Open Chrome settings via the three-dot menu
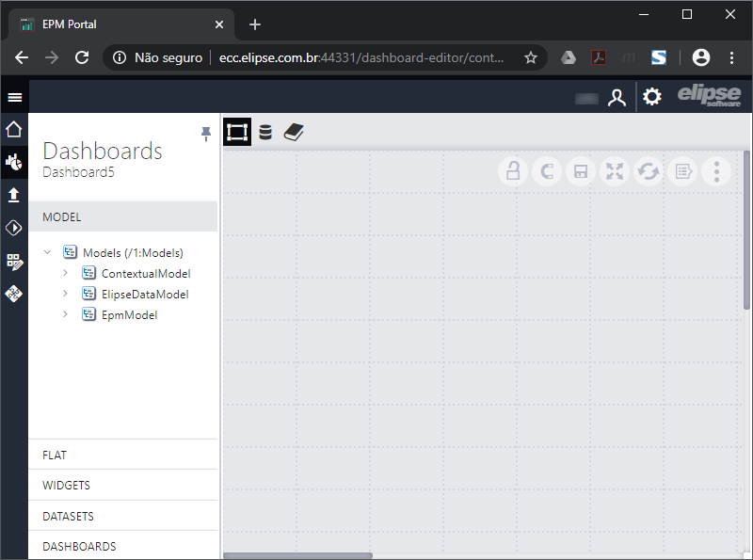Image resolution: width=753 pixels, height=560 pixels. pos(732,57)
